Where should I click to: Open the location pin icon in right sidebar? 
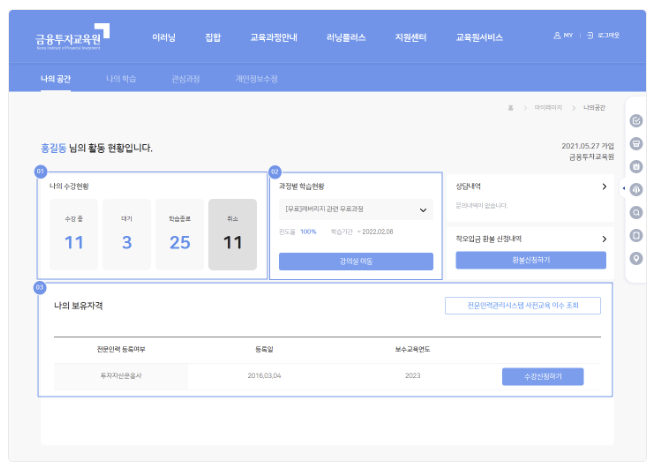pos(636,259)
